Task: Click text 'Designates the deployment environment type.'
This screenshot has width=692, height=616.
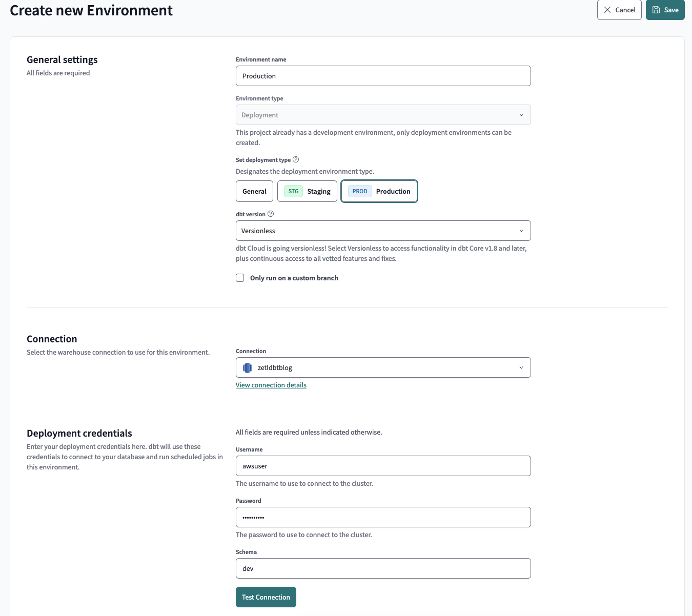Action: 305,171
